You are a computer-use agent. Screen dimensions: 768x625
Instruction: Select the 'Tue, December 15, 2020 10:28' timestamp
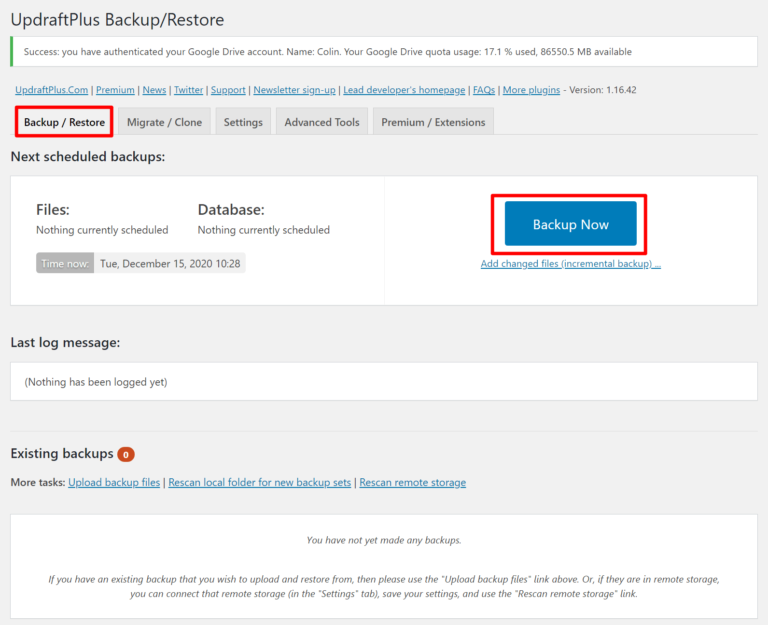(x=170, y=264)
